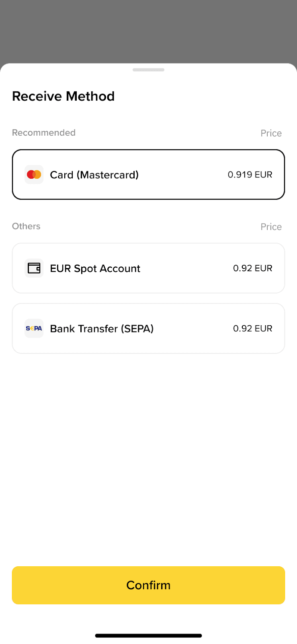Viewport: 297px width, 644px height.
Task: Click the SEPA logo icon
Action: [x=34, y=328]
